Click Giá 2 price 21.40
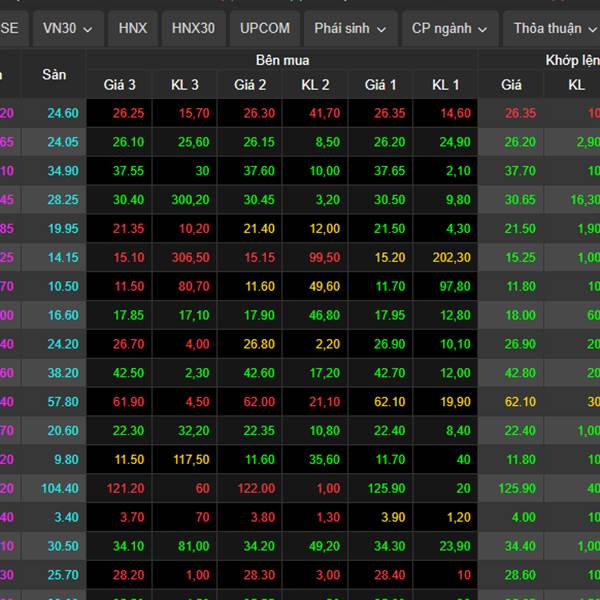The height and width of the screenshot is (600, 600). coord(259,228)
